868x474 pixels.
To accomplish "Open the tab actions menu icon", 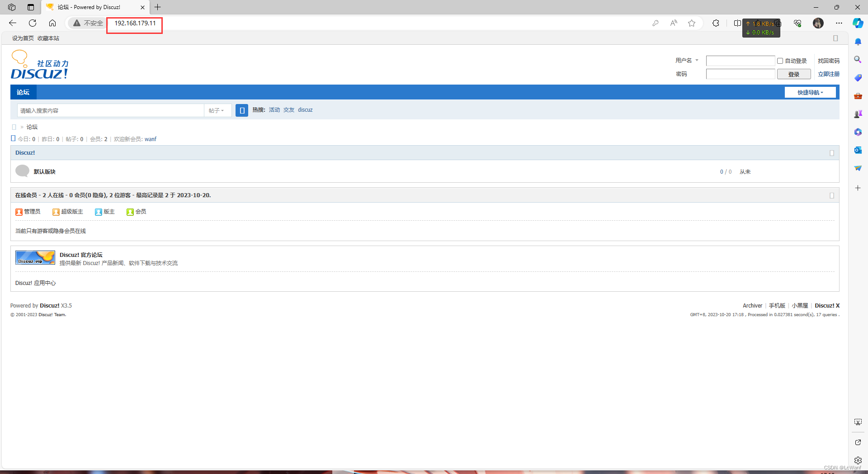I will (31, 7).
